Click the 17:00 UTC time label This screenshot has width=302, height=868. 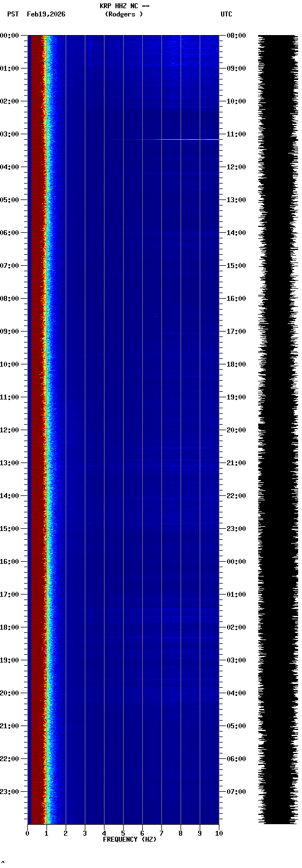click(x=236, y=332)
